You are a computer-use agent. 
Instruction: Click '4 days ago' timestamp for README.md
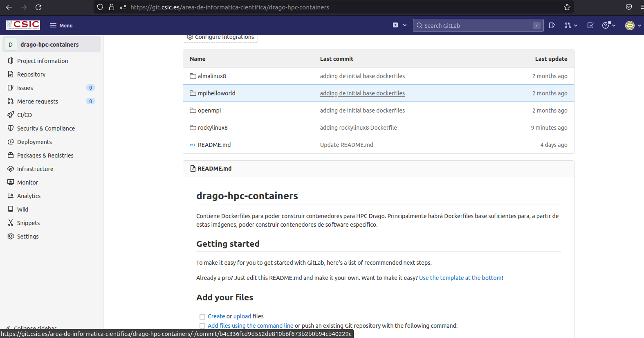(x=554, y=144)
